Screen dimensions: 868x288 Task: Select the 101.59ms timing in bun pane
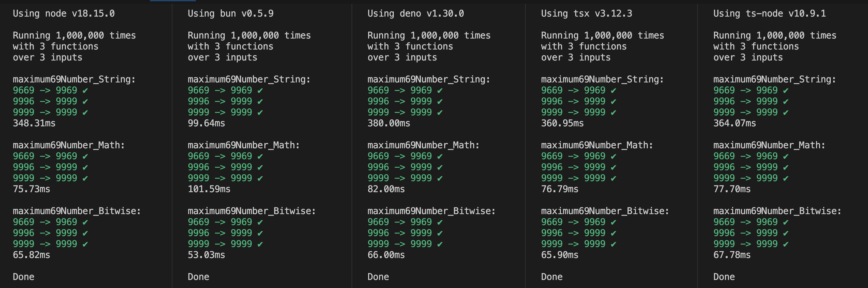pyautogui.click(x=209, y=189)
